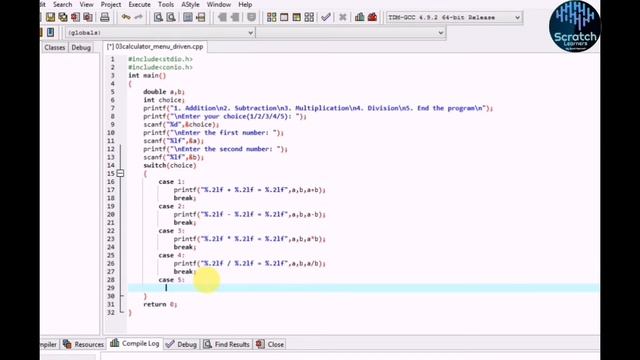Click the printf with a/b division expression
Screen dimensions: 640x360
pyautogui.click(x=249, y=263)
